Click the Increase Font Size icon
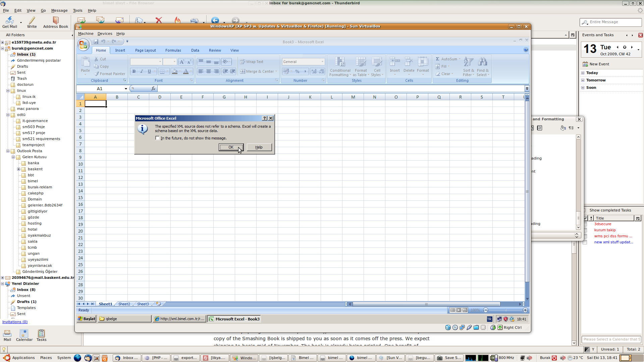644x362 pixels. pos(181,62)
